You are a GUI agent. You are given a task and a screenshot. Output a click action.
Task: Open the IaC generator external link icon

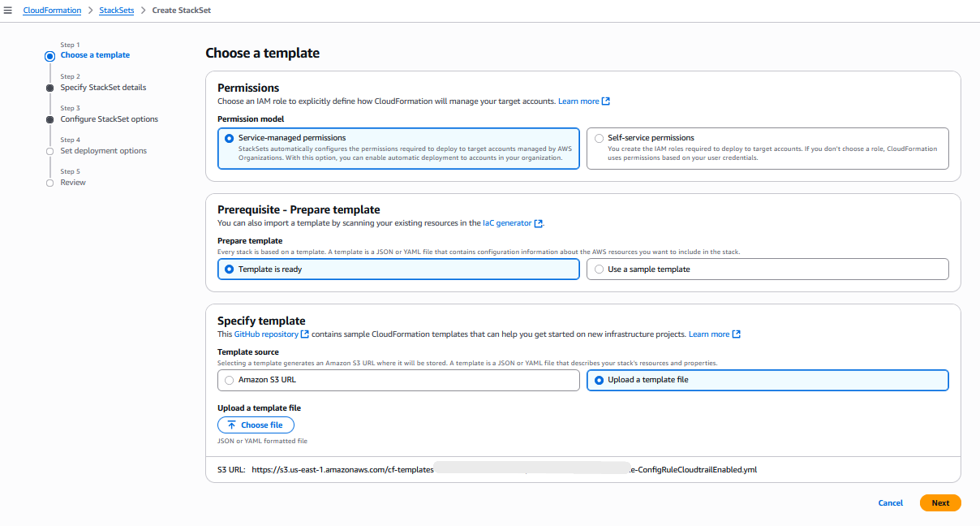click(537, 223)
